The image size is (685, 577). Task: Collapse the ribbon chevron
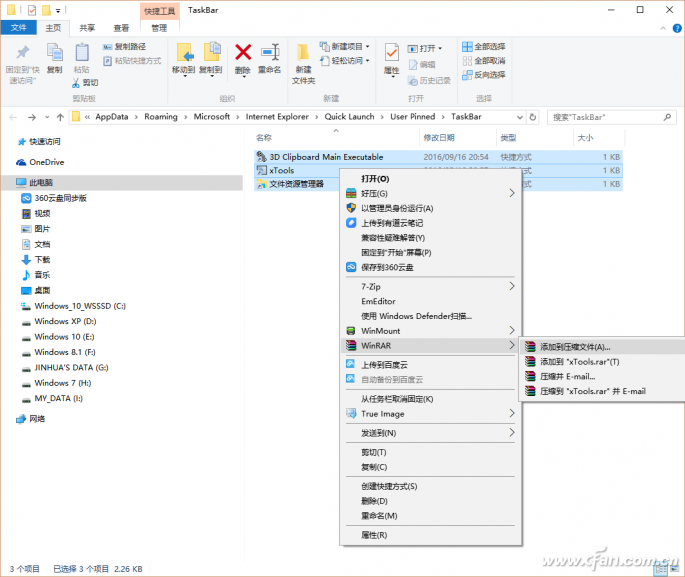663,28
